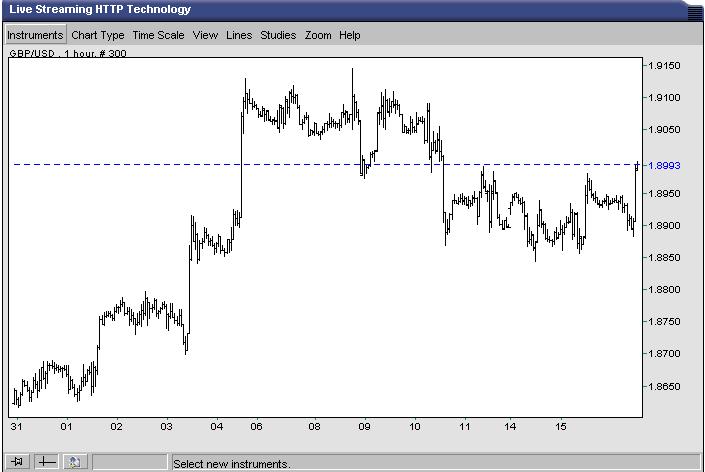
Task: Click the 1.9150 price axis label
Action: 665,66
